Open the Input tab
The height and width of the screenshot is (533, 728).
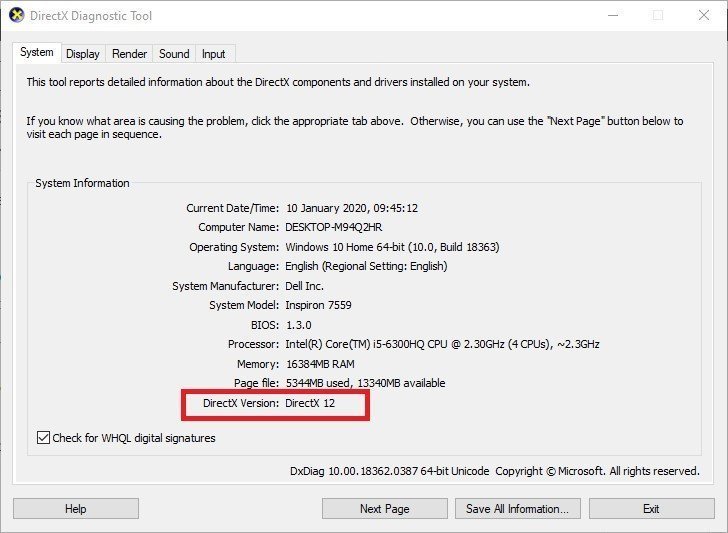click(213, 54)
